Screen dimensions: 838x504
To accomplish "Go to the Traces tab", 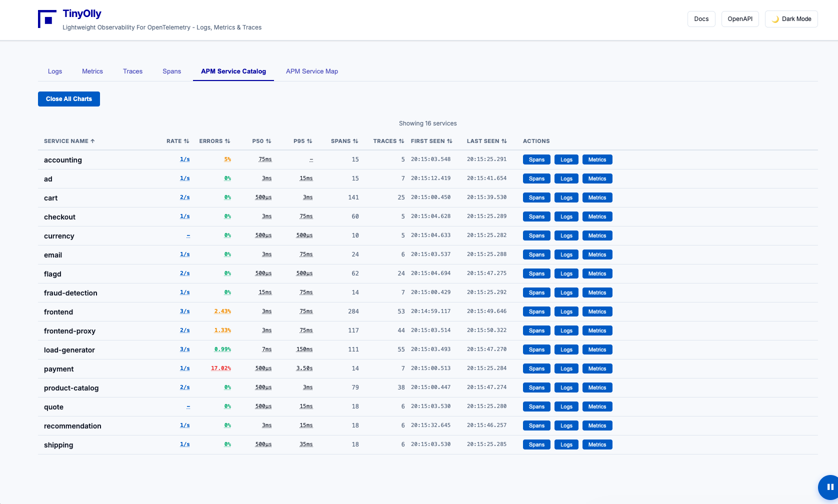I will [x=132, y=71].
